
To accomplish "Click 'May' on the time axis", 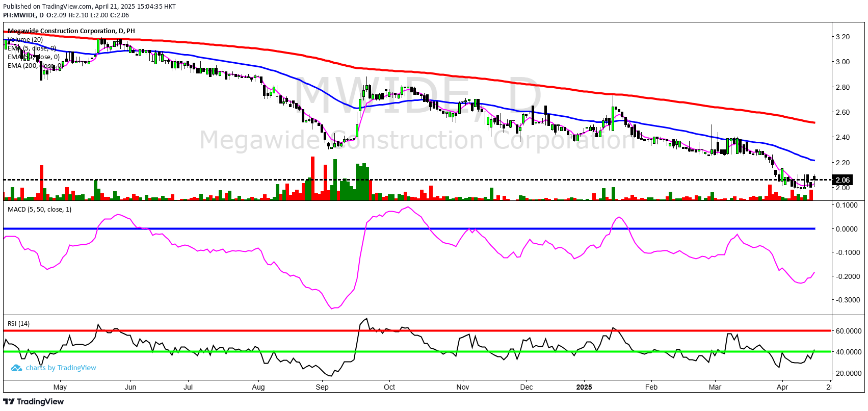I will [60, 387].
